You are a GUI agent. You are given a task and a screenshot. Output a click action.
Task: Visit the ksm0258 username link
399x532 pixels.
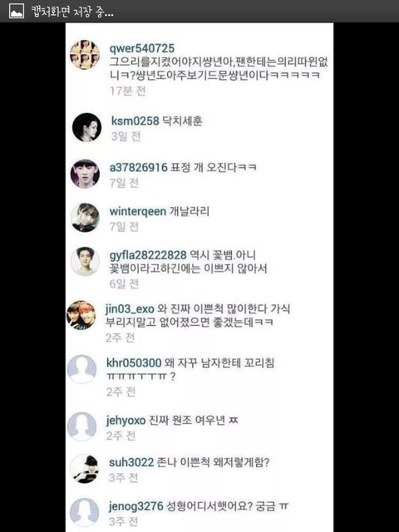(135, 121)
